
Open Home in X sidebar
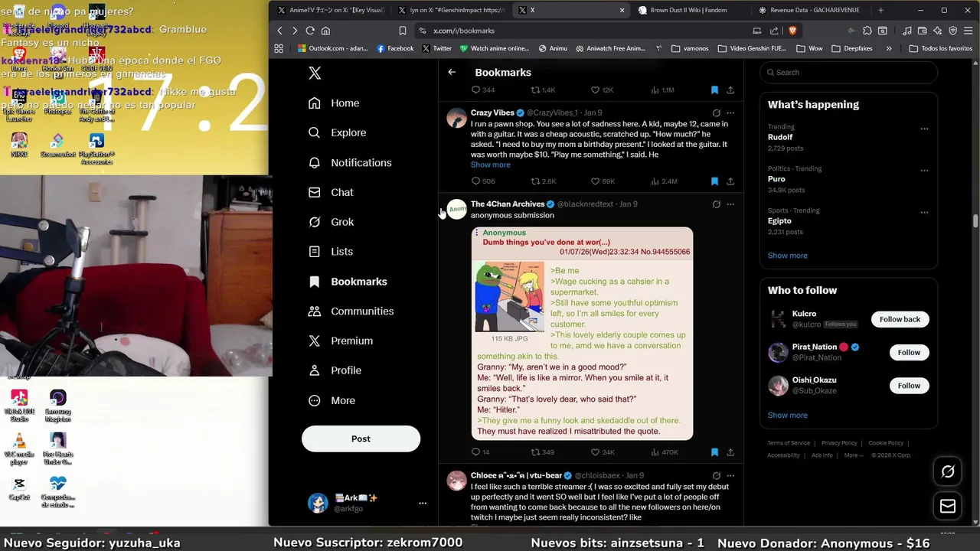click(334, 103)
